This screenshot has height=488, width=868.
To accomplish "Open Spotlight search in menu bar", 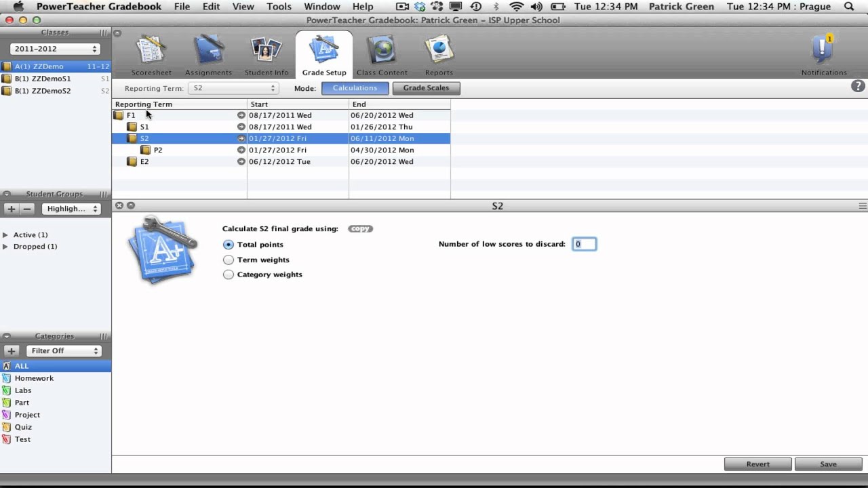I will 850,7.
